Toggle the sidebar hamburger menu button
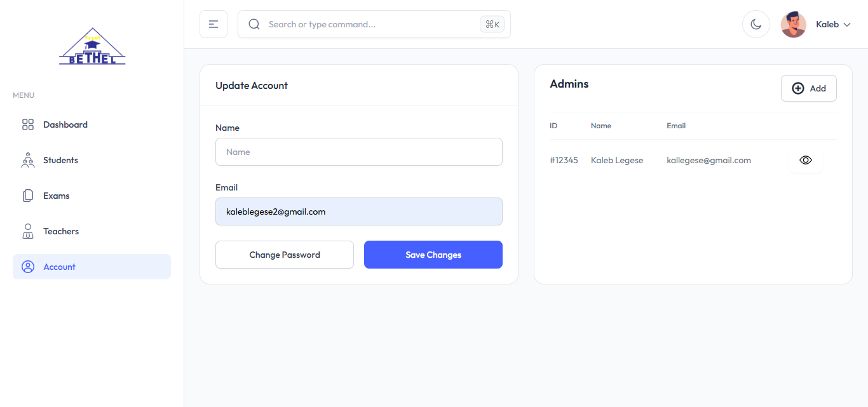The width and height of the screenshot is (868, 407). click(x=214, y=24)
